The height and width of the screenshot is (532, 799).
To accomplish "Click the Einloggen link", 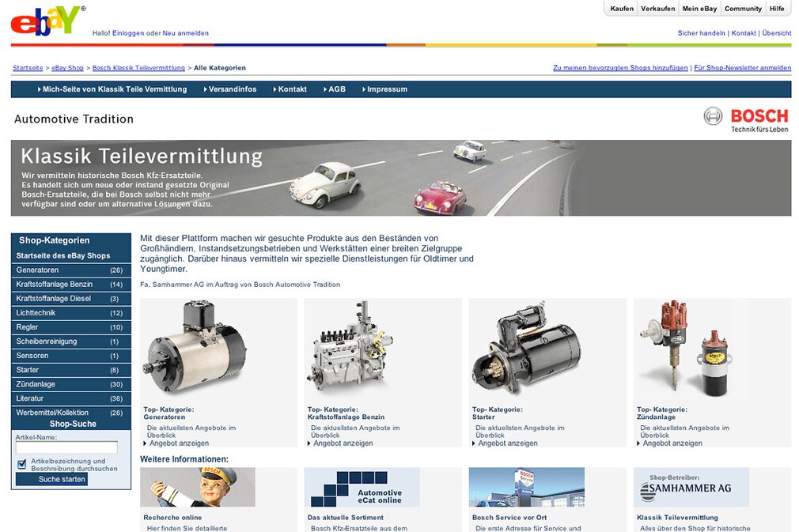I will pyautogui.click(x=128, y=33).
